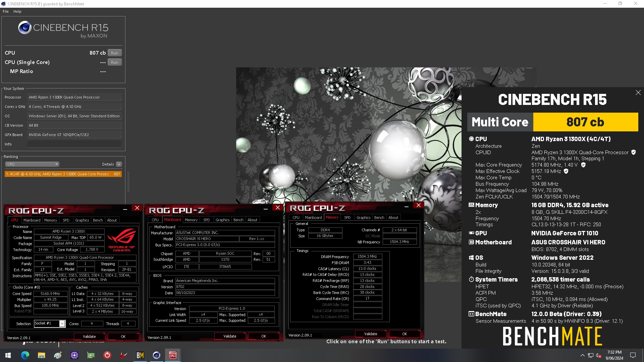This screenshot has height=362, width=644.
Task: Open About tab in left CPU-Z window
Action: tap(112, 220)
